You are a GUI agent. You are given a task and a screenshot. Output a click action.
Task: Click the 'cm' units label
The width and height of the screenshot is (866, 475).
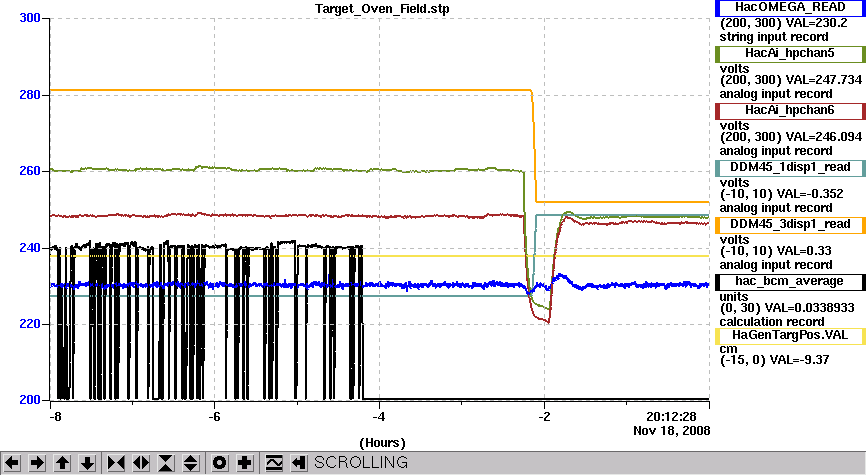pos(728,349)
